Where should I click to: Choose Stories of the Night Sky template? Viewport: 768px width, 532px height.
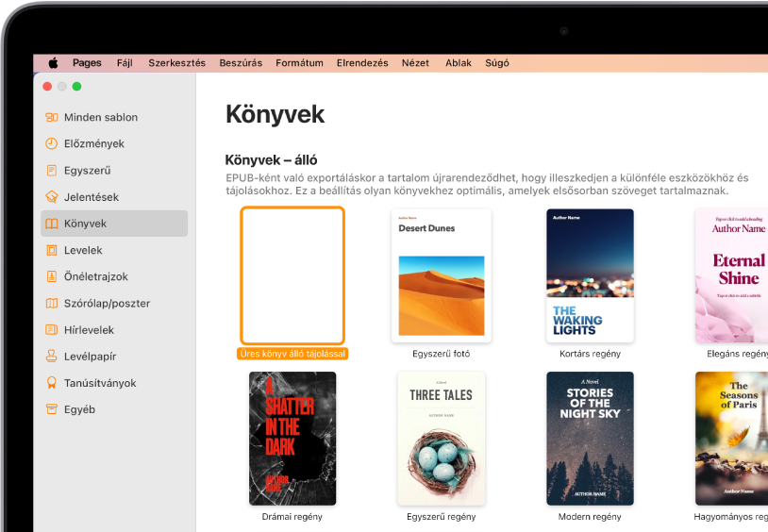pos(591,439)
